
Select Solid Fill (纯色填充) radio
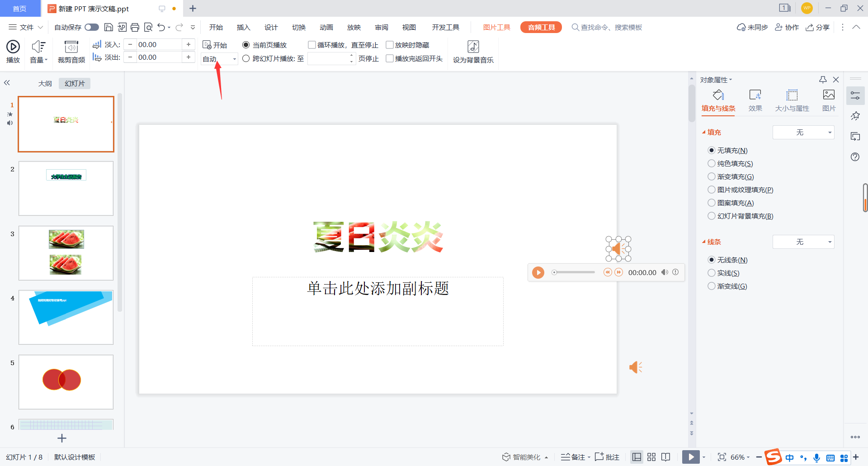coord(712,163)
